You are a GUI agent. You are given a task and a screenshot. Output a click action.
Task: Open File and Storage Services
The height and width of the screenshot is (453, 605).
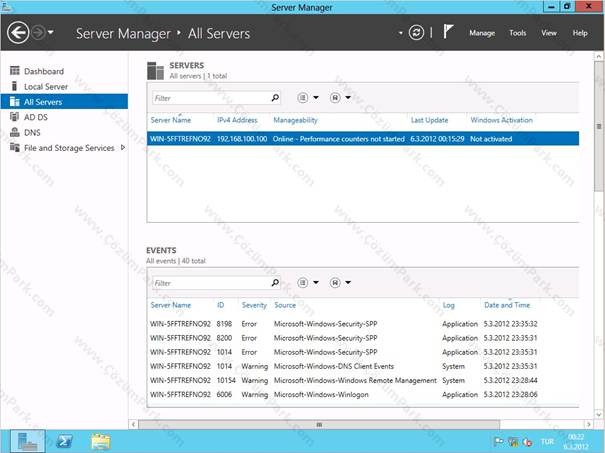[69, 148]
